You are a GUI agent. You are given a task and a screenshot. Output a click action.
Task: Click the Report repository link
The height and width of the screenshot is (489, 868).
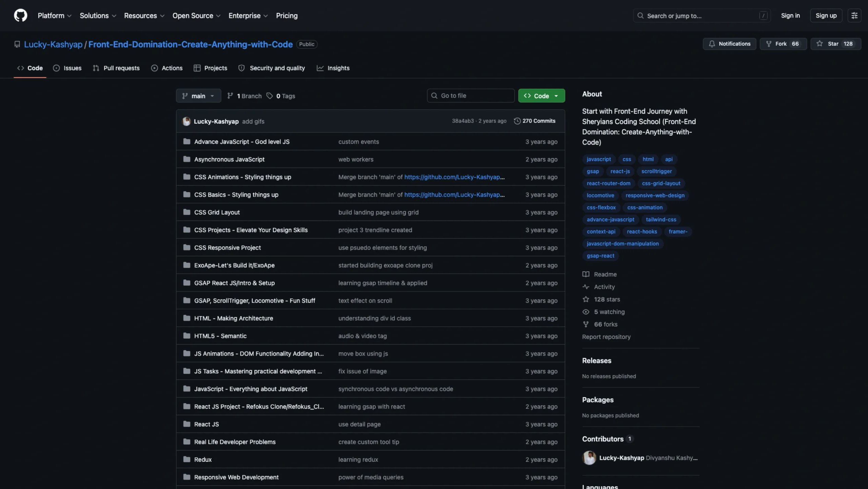[606, 337]
